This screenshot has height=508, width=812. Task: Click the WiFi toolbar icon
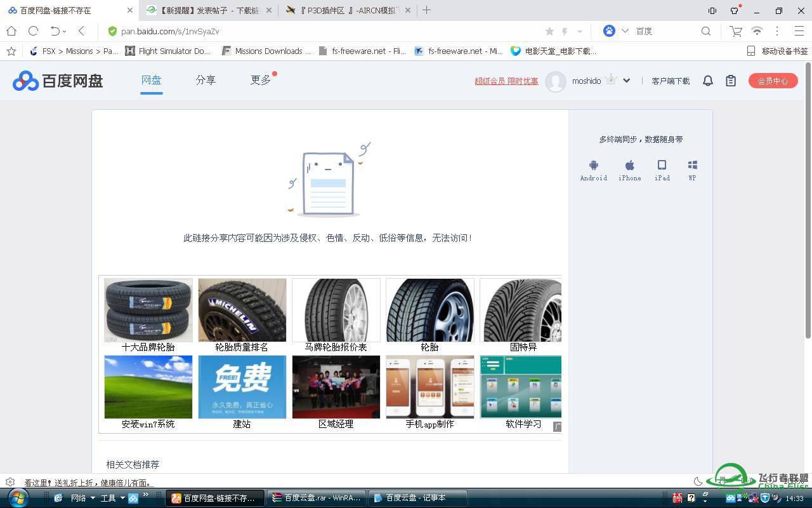pos(757,30)
